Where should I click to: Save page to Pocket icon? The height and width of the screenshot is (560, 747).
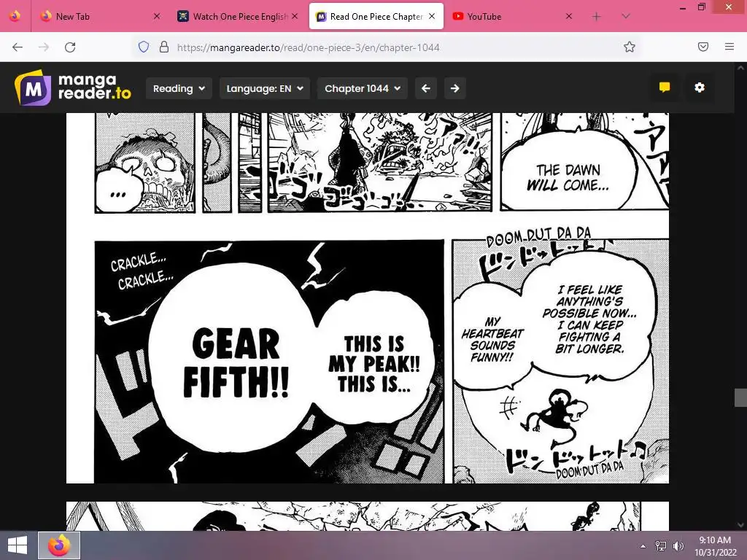[703, 47]
